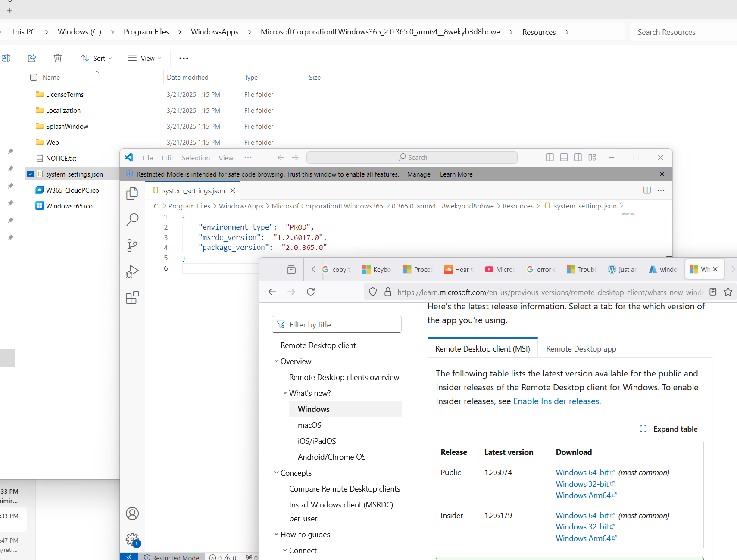Select the Remote Desktop client (MSI) tab

point(483,348)
